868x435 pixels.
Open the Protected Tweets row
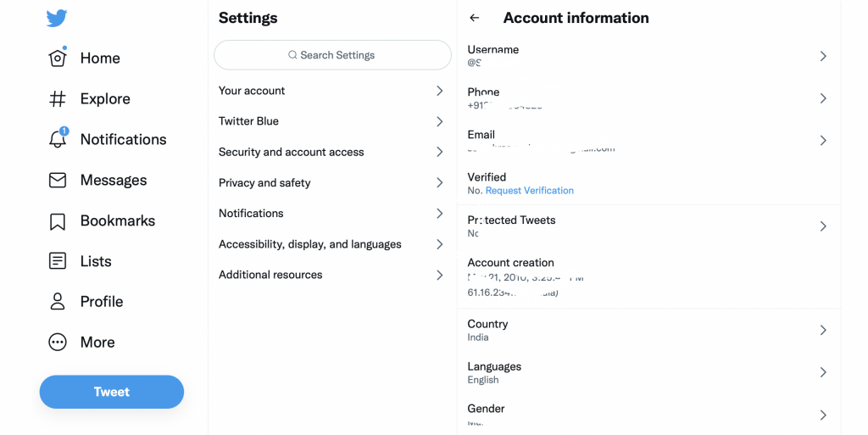click(x=648, y=226)
